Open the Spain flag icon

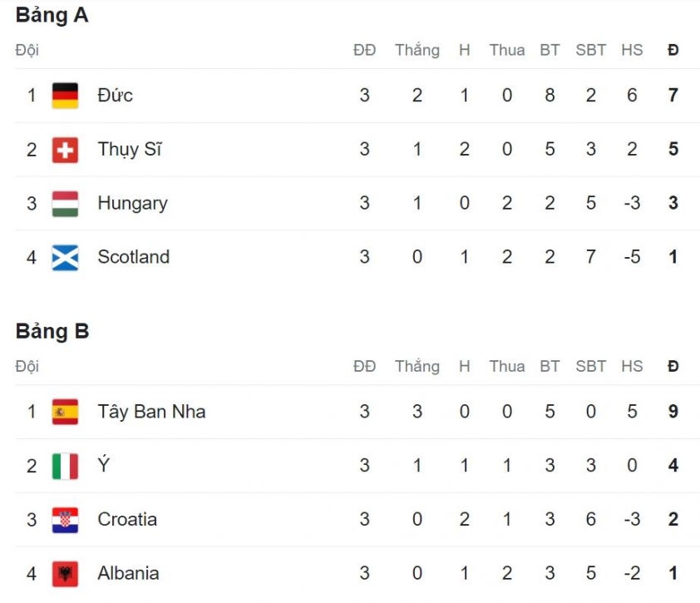point(65,412)
